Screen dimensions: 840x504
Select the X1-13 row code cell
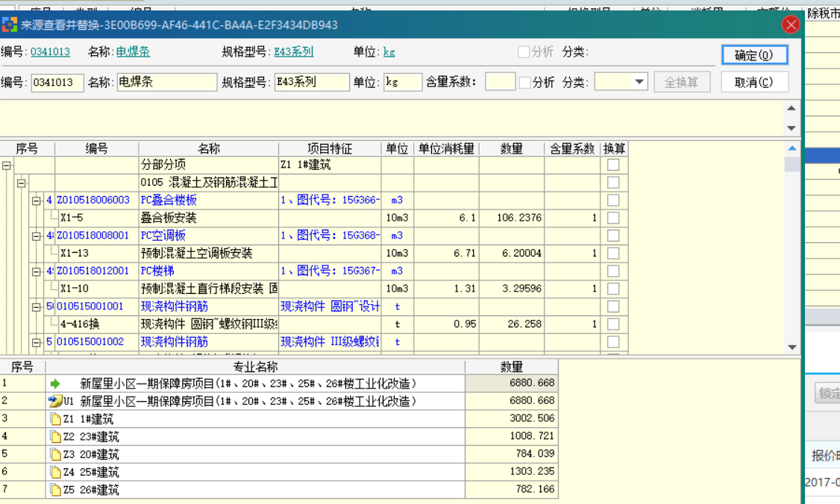96,253
